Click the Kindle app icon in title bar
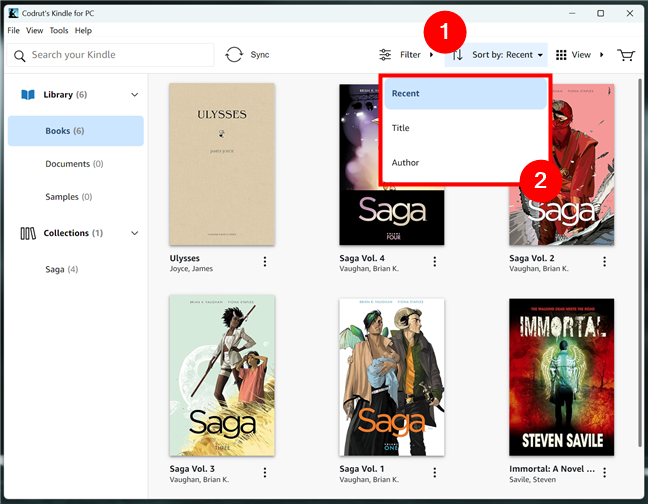 point(13,13)
